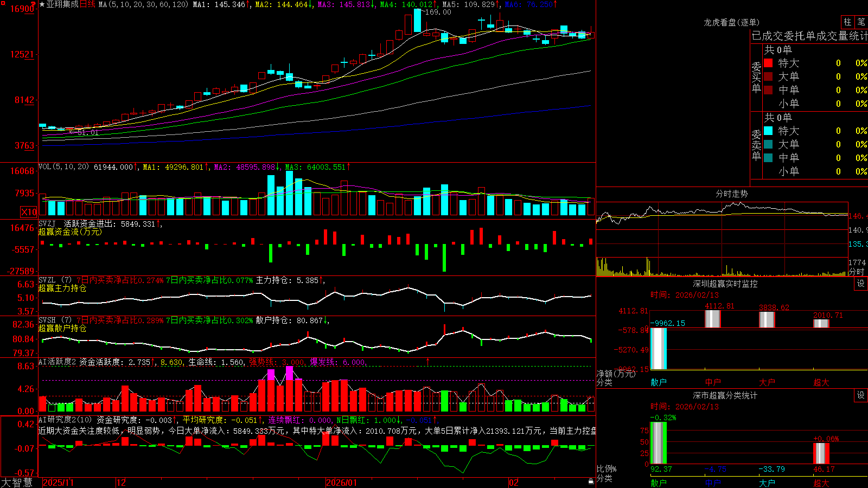Click dark red 中单 swatch in 委买单
868x488 pixels.
(768, 90)
